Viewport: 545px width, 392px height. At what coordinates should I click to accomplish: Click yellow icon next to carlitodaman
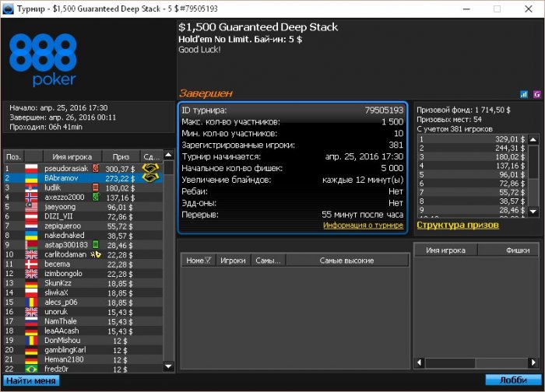(97, 254)
